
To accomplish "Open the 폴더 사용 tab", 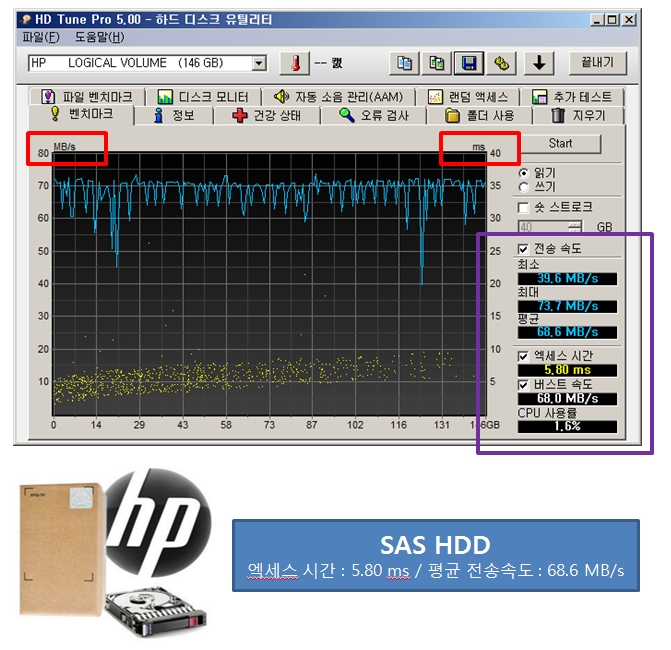I will click(x=479, y=116).
